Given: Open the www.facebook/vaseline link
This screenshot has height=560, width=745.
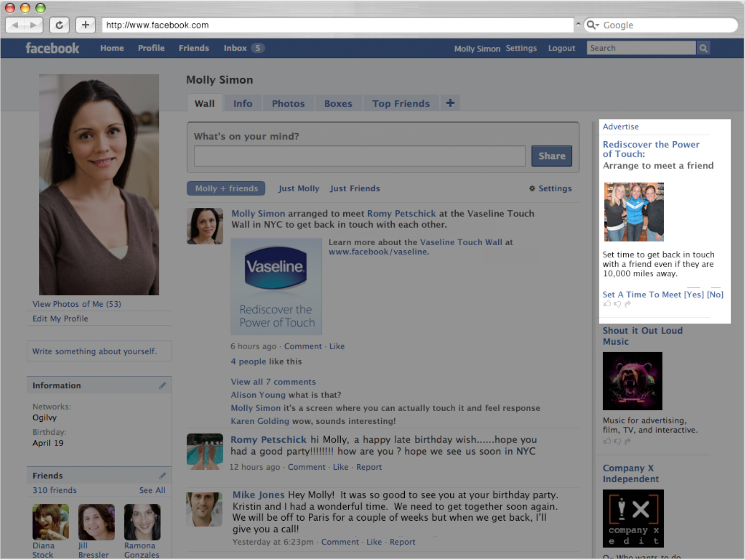Looking at the screenshot, I should pyautogui.click(x=379, y=251).
